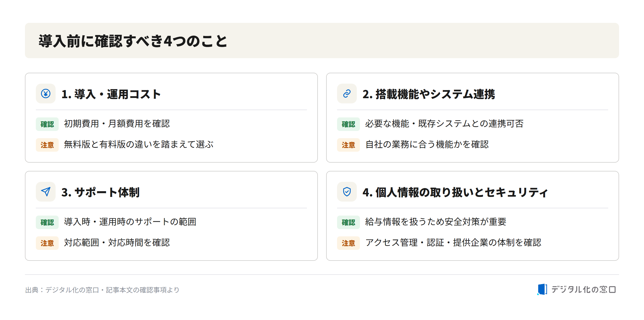Image resolution: width=644 pixels, height=320 pixels.
Task: Click the デジタル化の窓口 logo icon
Action: point(542,289)
